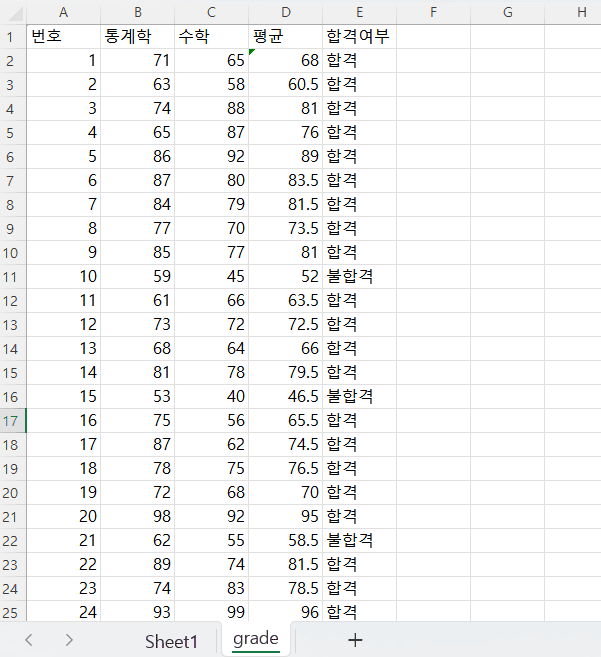Select the grade sheet tab

click(255, 639)
